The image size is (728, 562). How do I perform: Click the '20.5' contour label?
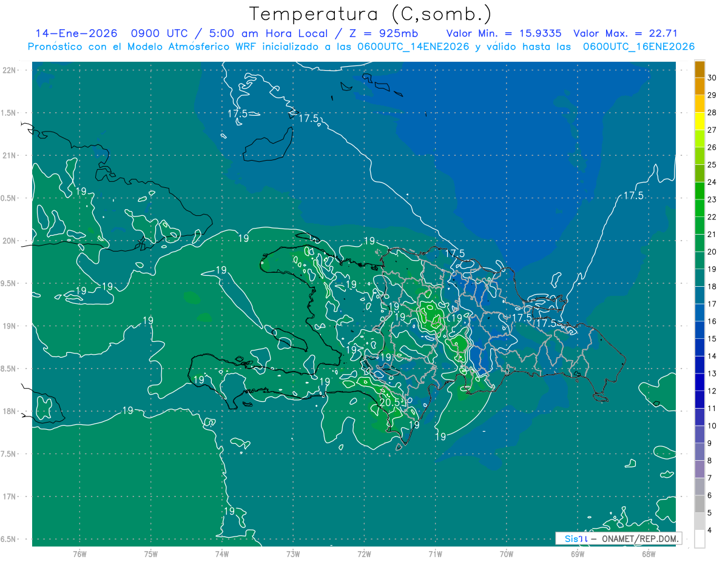(x=389, y=402)
